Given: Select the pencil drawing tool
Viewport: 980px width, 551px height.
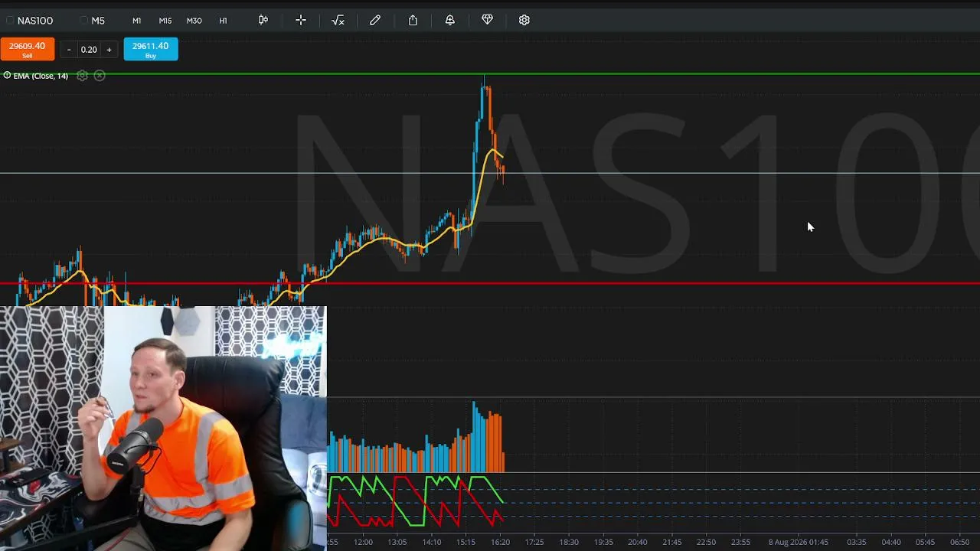Looking at the screenshot, I should point(375,20).
